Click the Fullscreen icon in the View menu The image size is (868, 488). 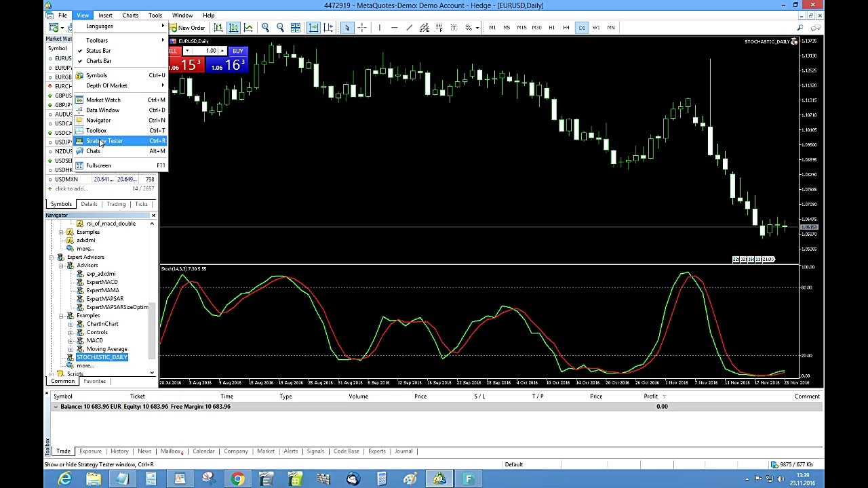coord(79,165)
